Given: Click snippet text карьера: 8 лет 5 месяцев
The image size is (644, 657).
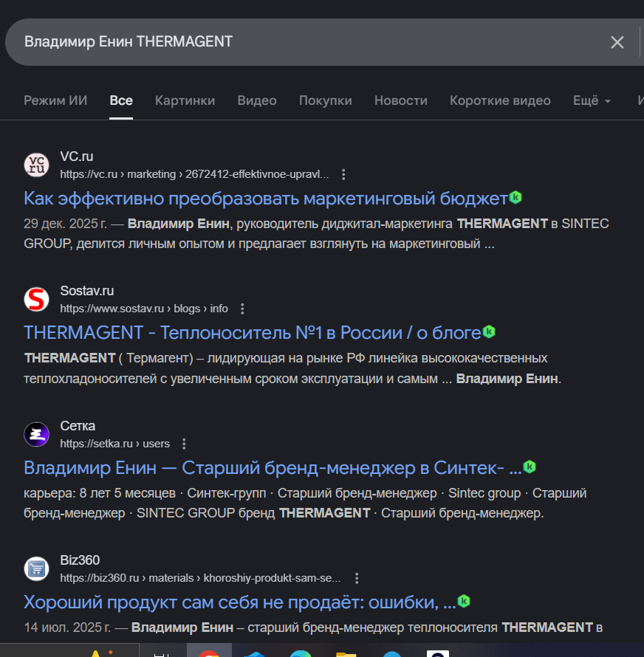Looking at the screenshot, I should coord(100,493).
